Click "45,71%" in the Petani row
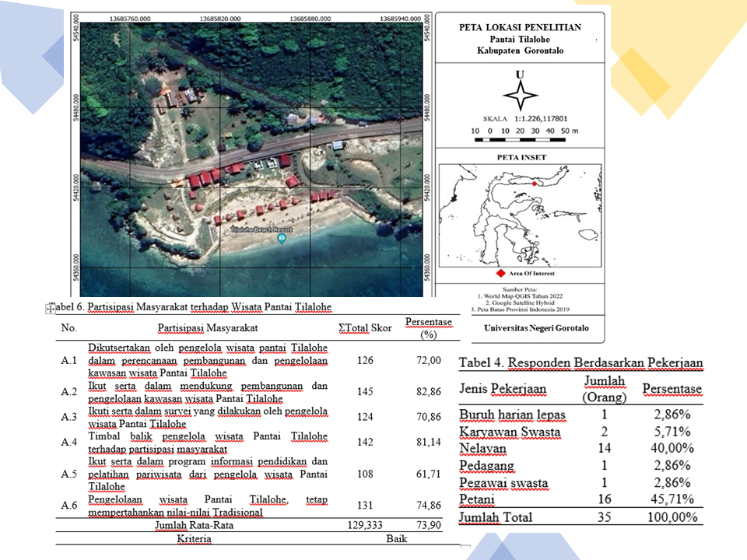This screenshot has height=560, width=747. [x=672, y=499]
